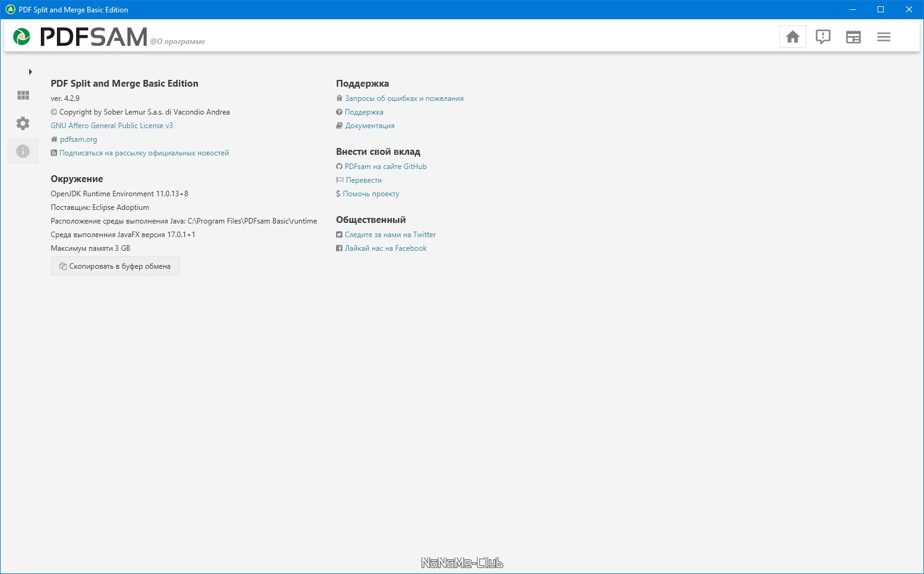This screenshot has height=574, width=924.
Task: Click Скопировать в буфер обмена button
Action: tap(115, 266)
